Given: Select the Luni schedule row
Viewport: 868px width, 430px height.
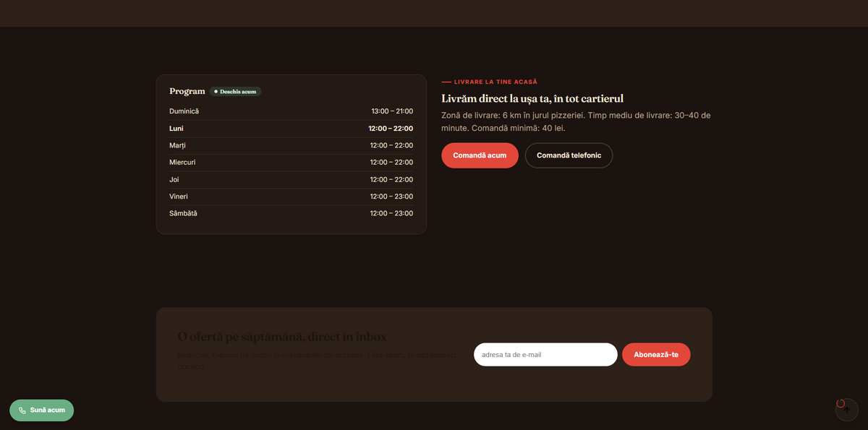Looking at the screenshot, I should coord(292,129).
